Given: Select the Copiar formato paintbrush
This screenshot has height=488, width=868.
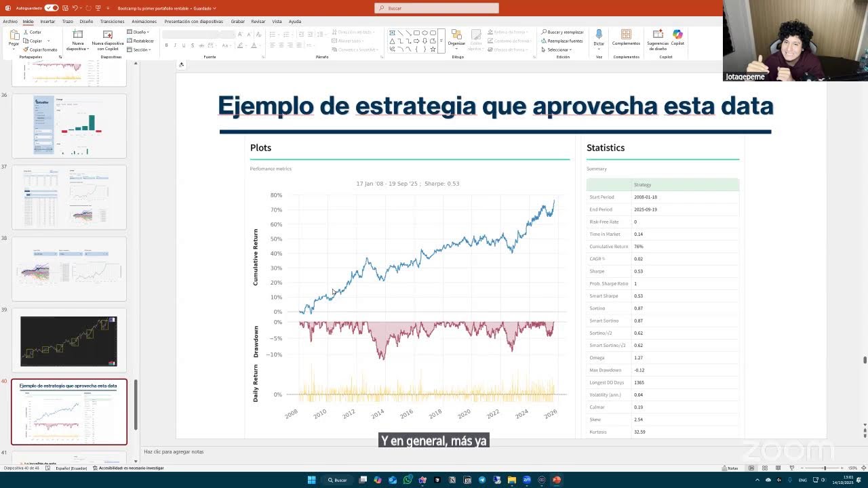Looking at the screenshot, I should click(x=40, y=49).
